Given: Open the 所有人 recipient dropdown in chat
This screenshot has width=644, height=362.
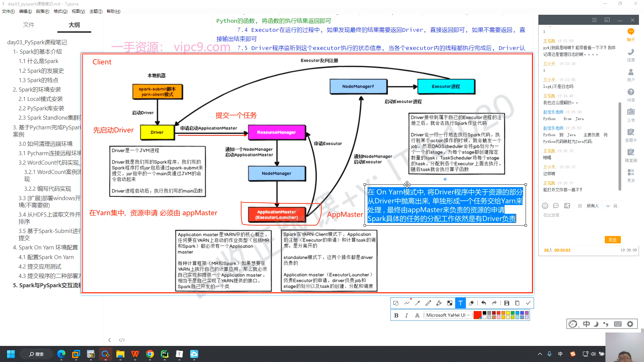Looking at the screenshot, I should pos(597,206).
